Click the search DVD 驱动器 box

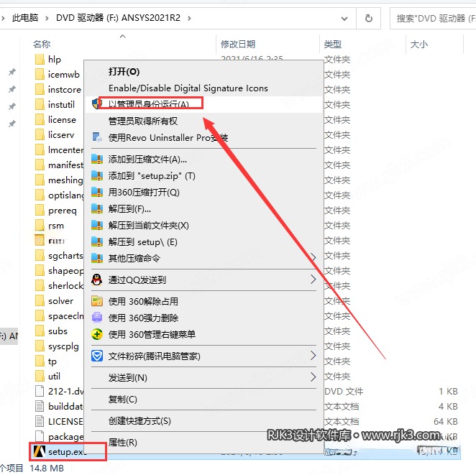[x=433, y=18]
